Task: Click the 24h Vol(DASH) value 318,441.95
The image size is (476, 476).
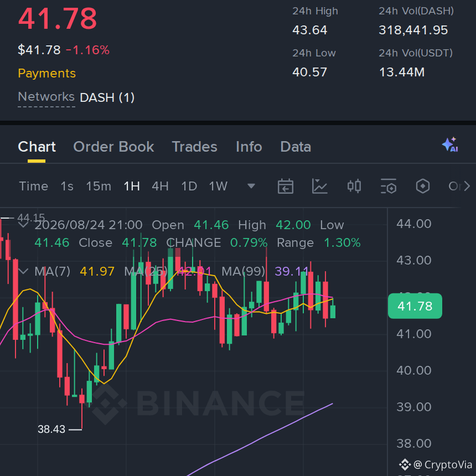Action: [x=413, y=30]
